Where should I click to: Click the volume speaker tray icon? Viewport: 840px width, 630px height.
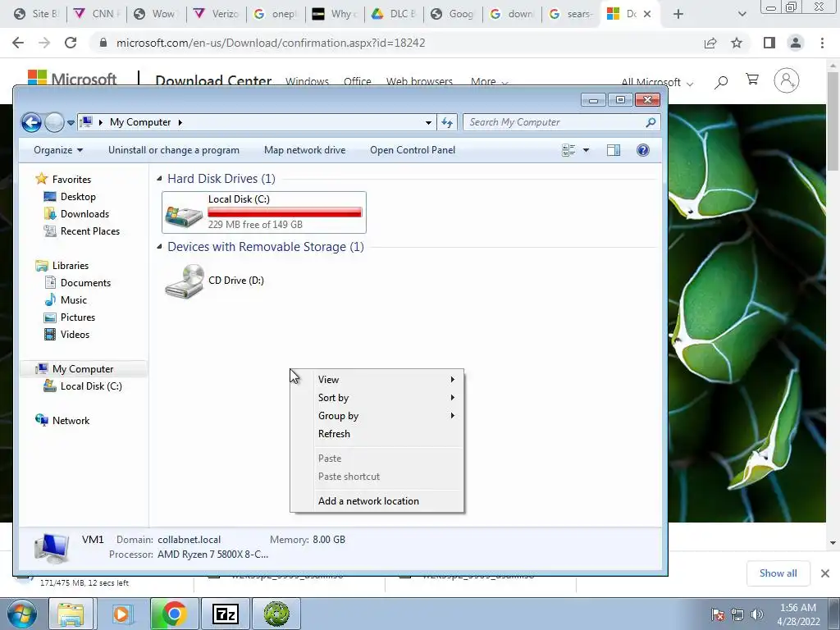click(x=756, y=614)
